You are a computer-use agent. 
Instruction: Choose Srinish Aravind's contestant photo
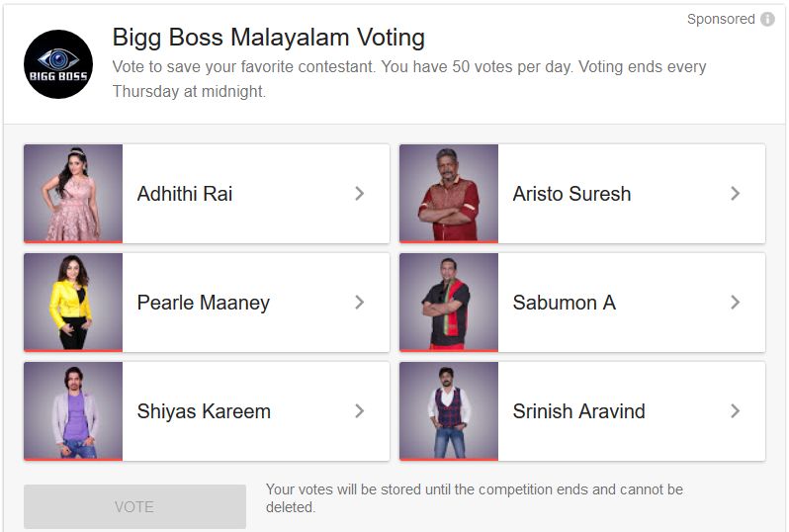click(x=449, y=410)
